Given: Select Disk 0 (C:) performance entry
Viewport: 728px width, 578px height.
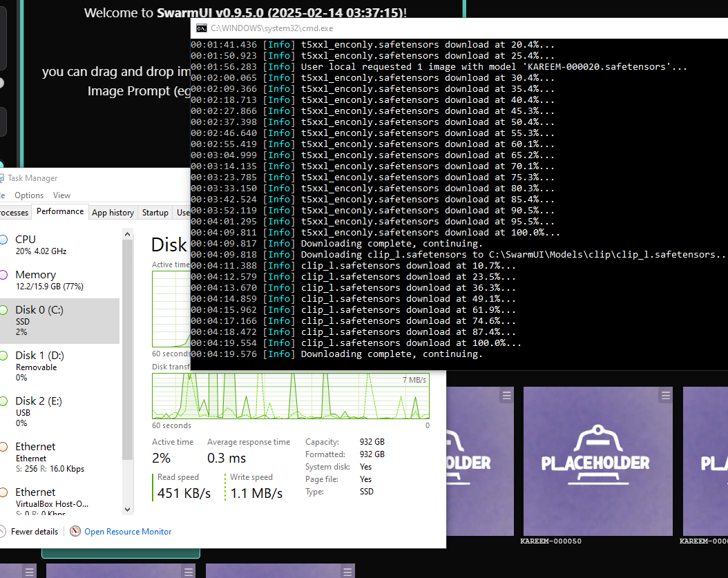Looking at the screenshot, I should point(59,320).
